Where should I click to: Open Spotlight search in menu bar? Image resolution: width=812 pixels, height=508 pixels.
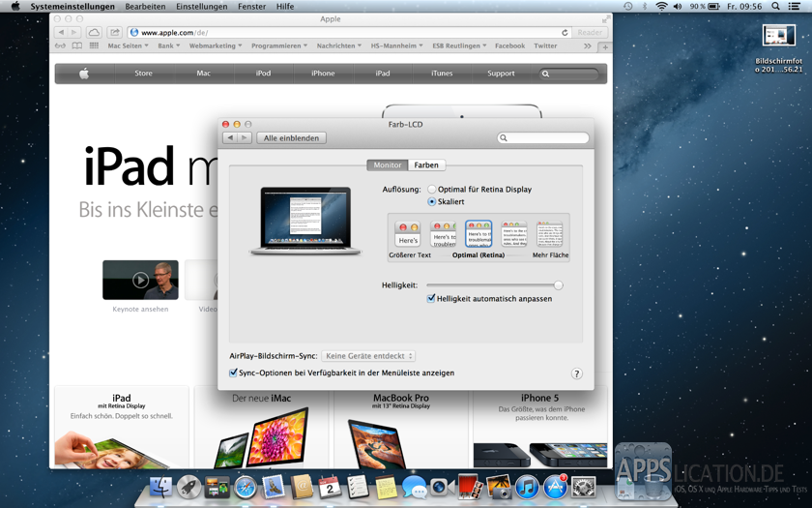pyautogui.click(x=775, y=6)
